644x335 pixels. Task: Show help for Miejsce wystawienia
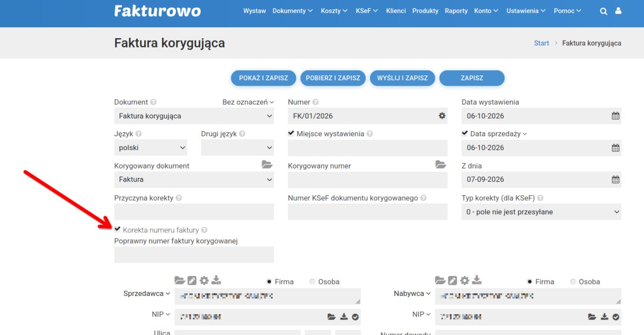(370, 134)
